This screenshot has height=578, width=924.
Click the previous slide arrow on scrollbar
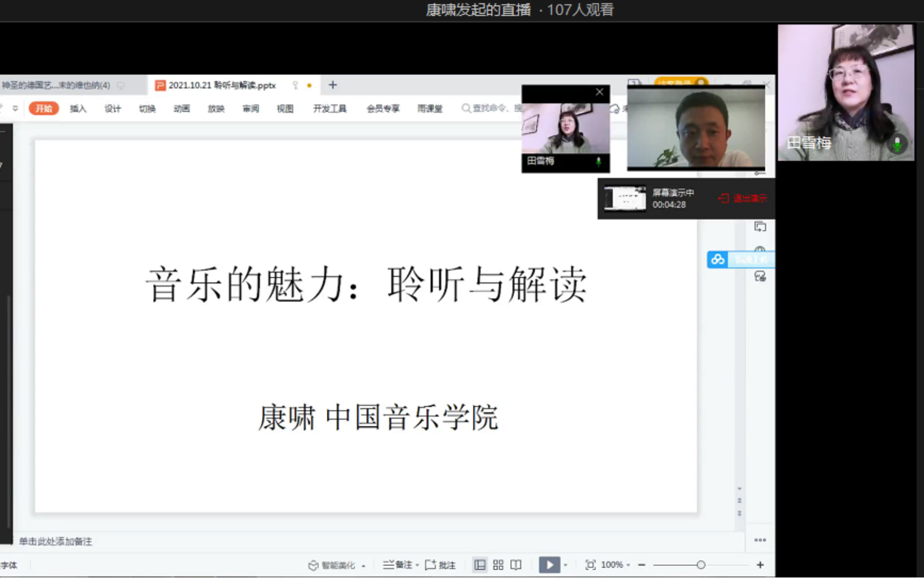click(739, 500)
